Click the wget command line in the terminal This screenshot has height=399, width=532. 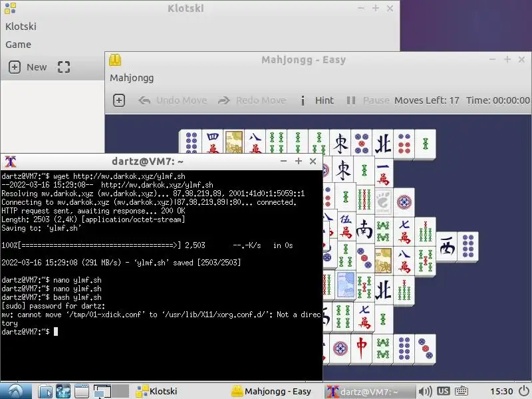[94, 176]
